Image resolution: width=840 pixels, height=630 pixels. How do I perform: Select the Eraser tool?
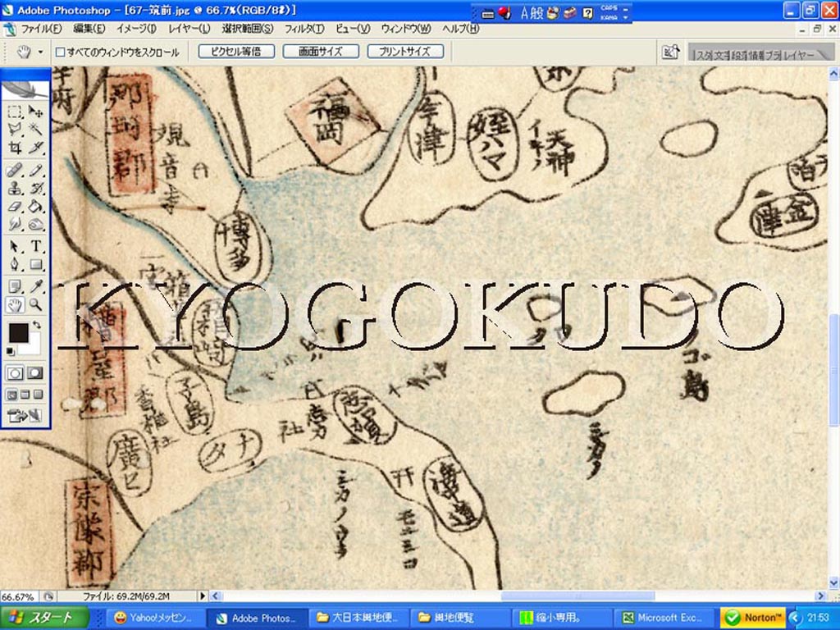click(15, 206)
